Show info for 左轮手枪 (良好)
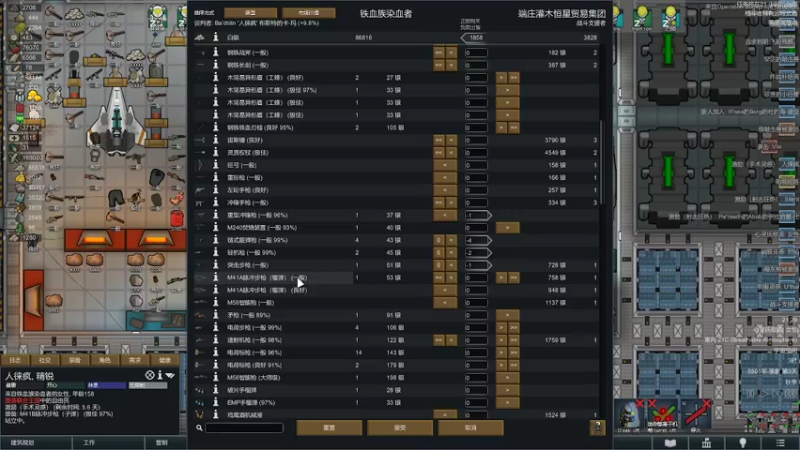Screen dimensions: 800x450 point(216,190)
